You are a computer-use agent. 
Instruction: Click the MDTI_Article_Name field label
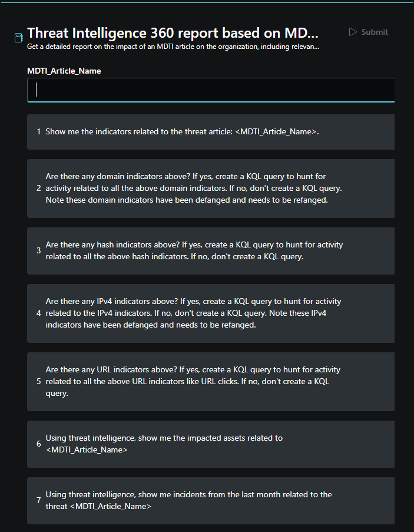[x=64, y=71]
